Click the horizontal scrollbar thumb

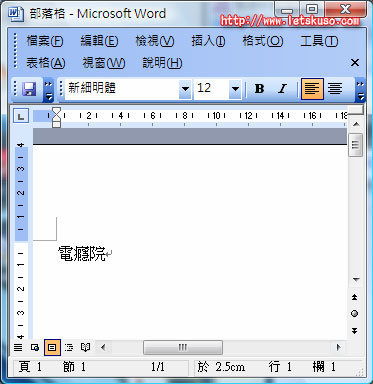point(183,348)
